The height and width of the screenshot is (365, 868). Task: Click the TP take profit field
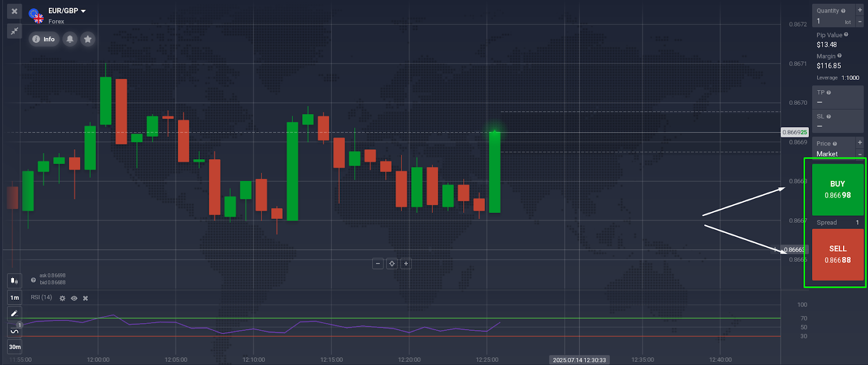[x=837, y=97]
